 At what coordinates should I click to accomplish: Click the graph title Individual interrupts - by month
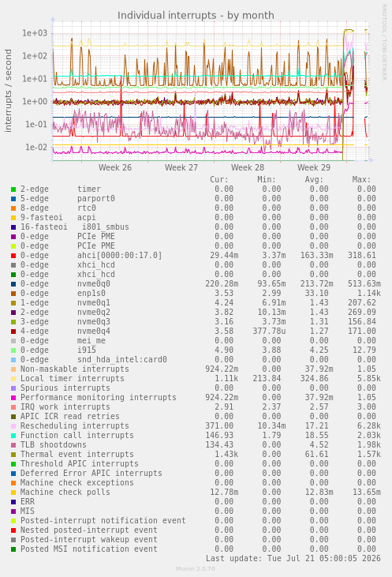[196, 16]
